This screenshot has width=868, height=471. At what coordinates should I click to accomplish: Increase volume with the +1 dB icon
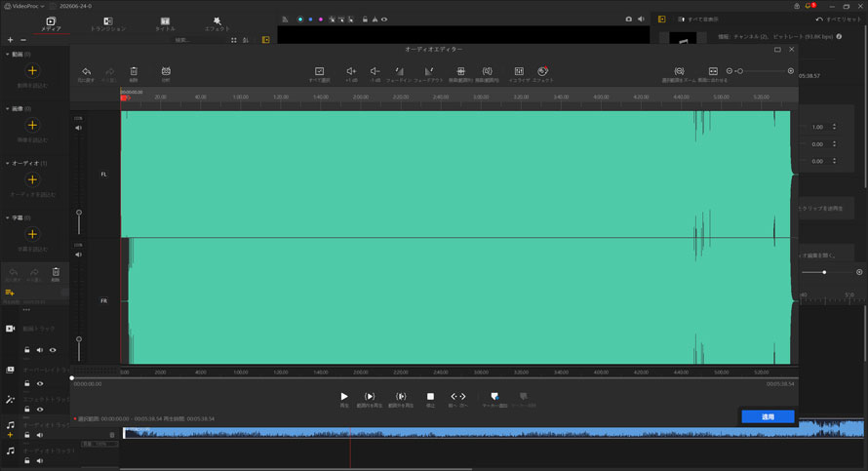click(x=351, y=71)
